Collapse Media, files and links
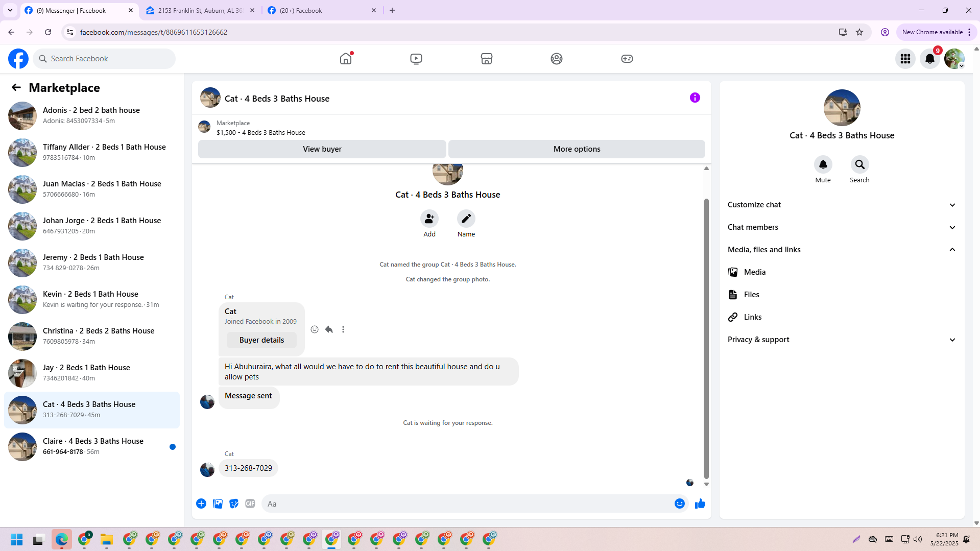 point(842,250)
